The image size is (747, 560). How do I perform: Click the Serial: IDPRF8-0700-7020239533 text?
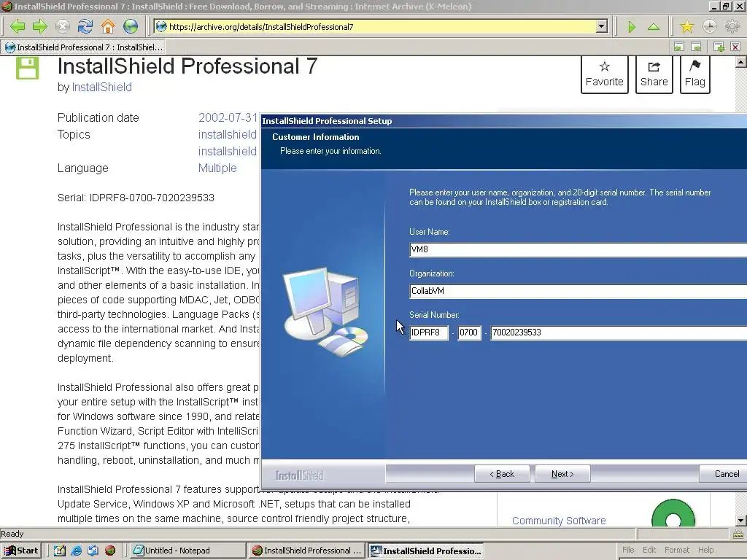click(136, 198)
